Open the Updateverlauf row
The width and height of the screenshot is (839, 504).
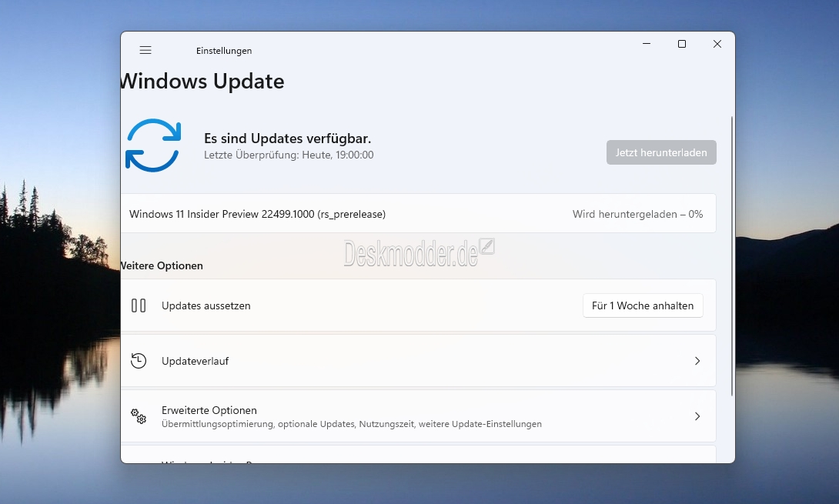pos(419,361)
